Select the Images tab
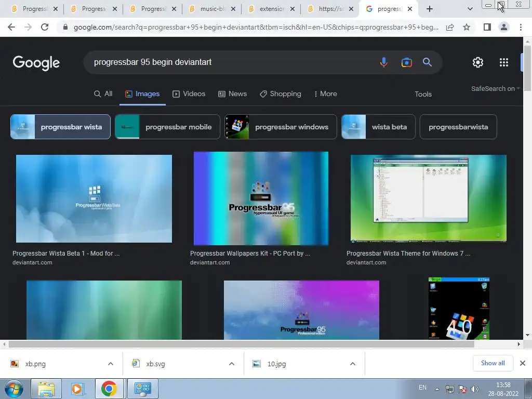The width and height of the screenshot is (532, 399). [142, 94]
